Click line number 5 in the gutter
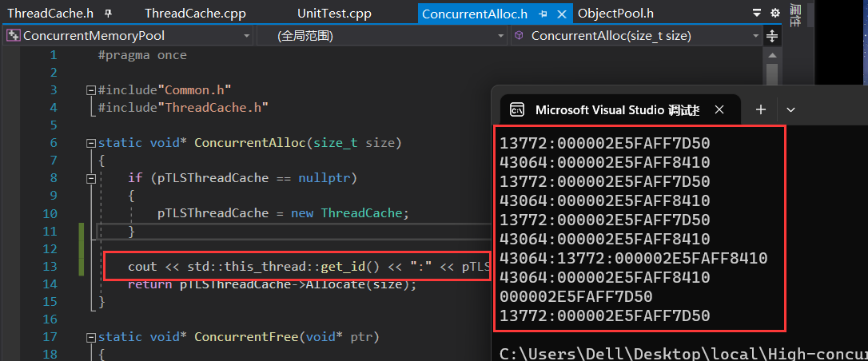Viewport: 868px width, 361px height. click(x=53, y=125)
